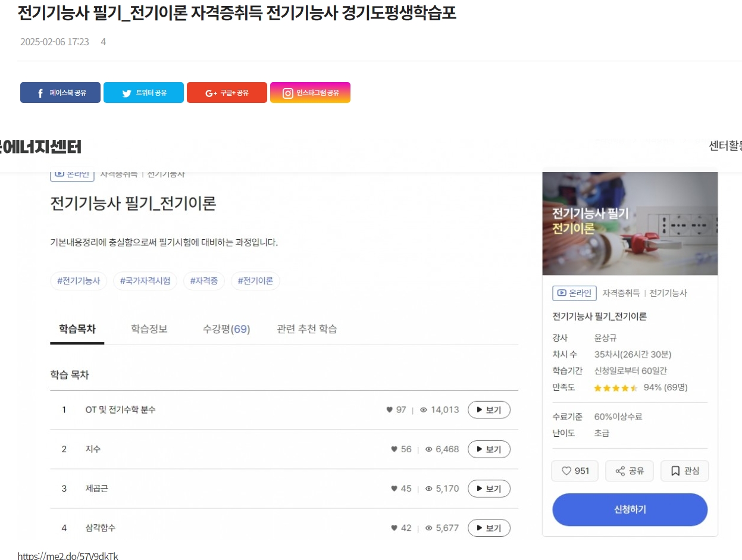Open the 수강평(69) reviews tab
This screenshot has height=560, width=742.
point(226,329)
